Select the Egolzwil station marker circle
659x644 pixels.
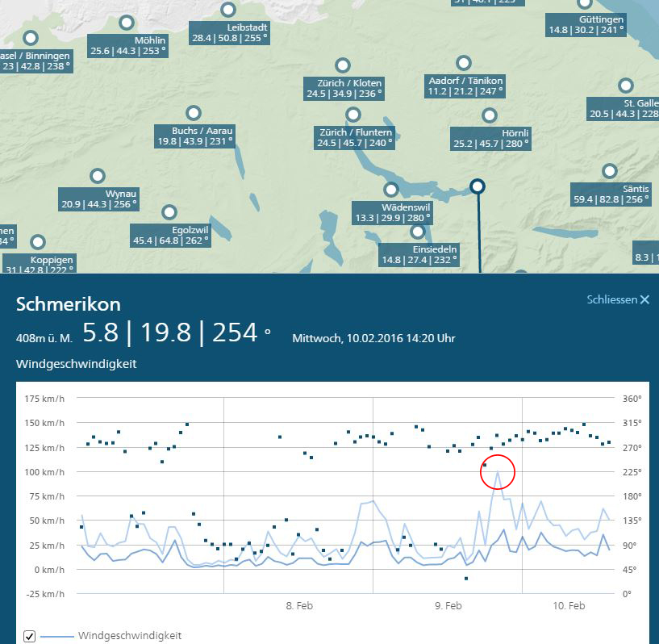tap(169, 212)
